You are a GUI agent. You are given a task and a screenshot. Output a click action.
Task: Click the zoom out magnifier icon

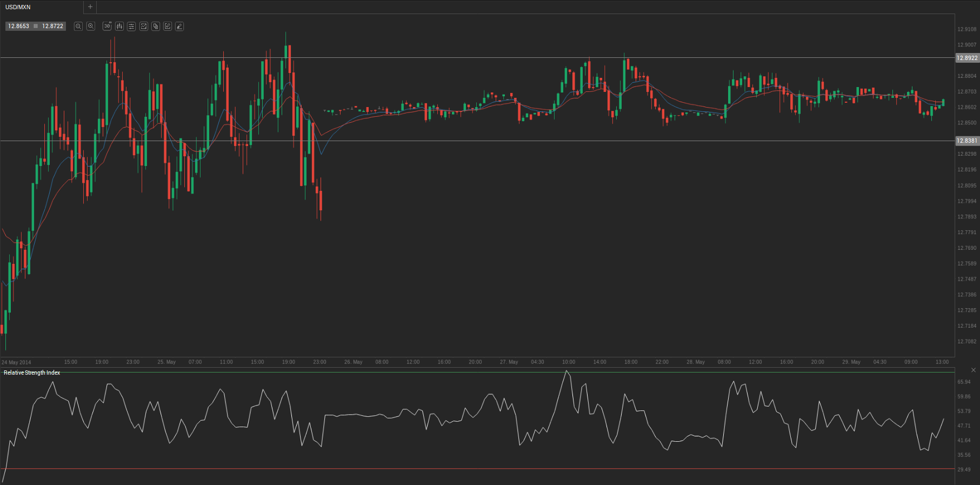78,26
